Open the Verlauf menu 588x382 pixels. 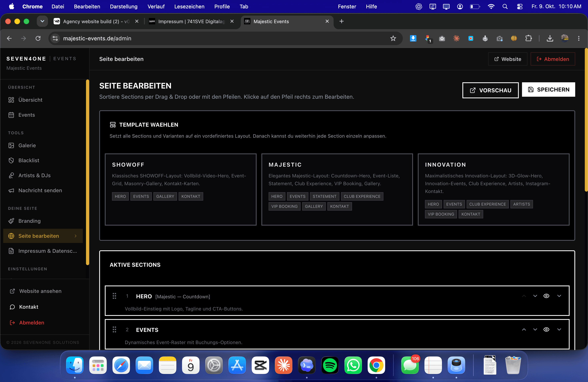(x=156, y=6)
